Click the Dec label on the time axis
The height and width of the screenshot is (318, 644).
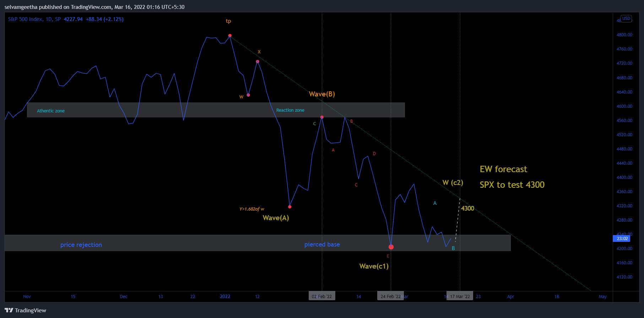[x=124, y=297]
